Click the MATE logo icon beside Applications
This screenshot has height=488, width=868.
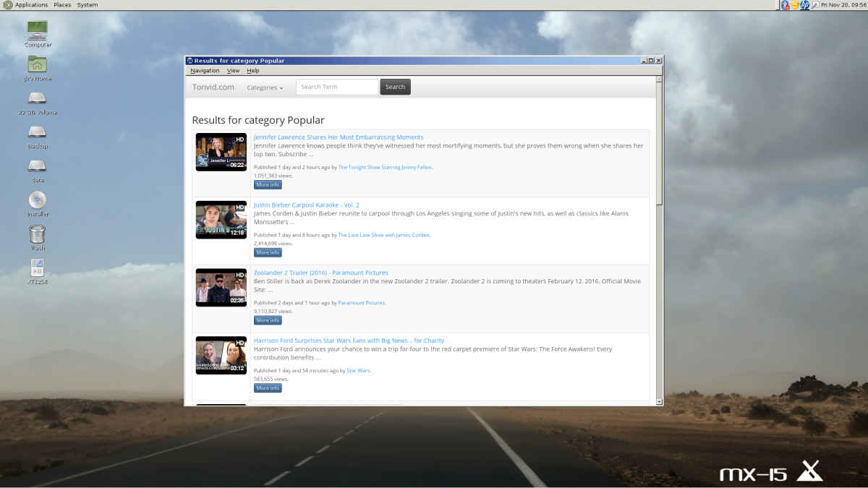(7, 5)
